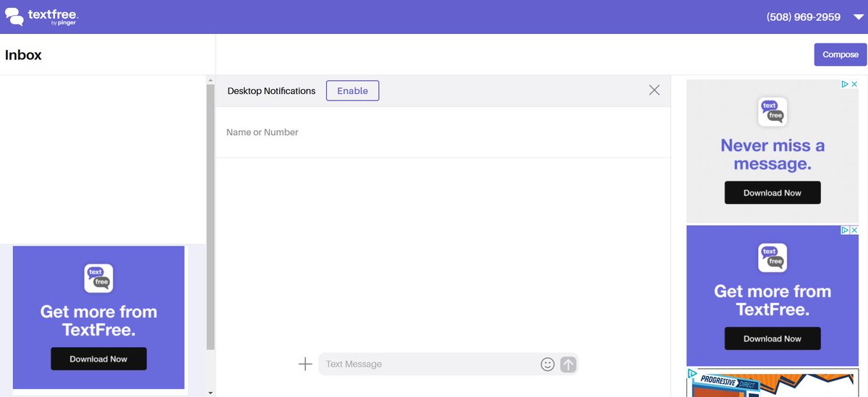Focus the Name or Number field

[x=443, y=132]
